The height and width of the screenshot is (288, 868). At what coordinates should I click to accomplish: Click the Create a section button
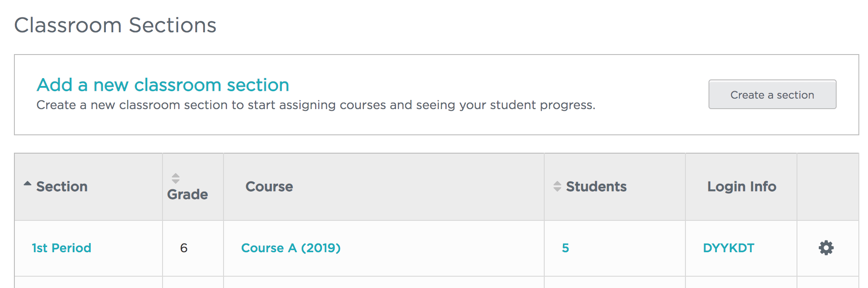pos(772,95)
